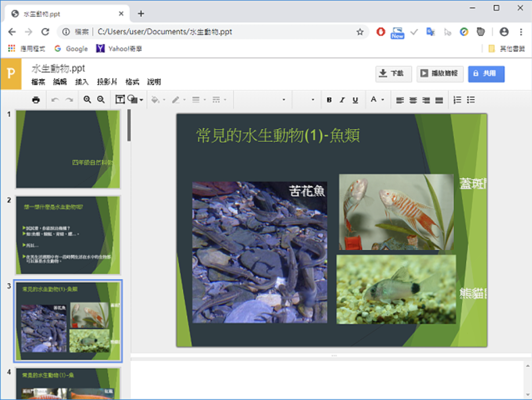Open the 格式 menu

pos(132,82)
